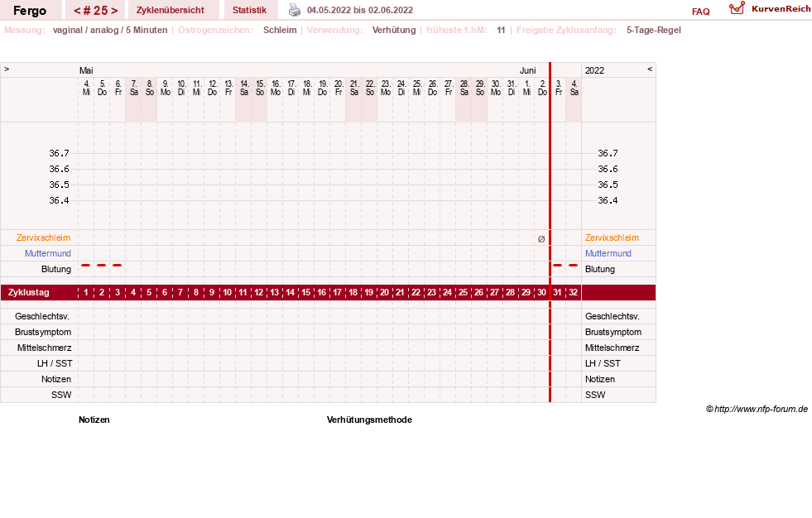Select the bleeding mark on cycle day 32

point(573,265)
